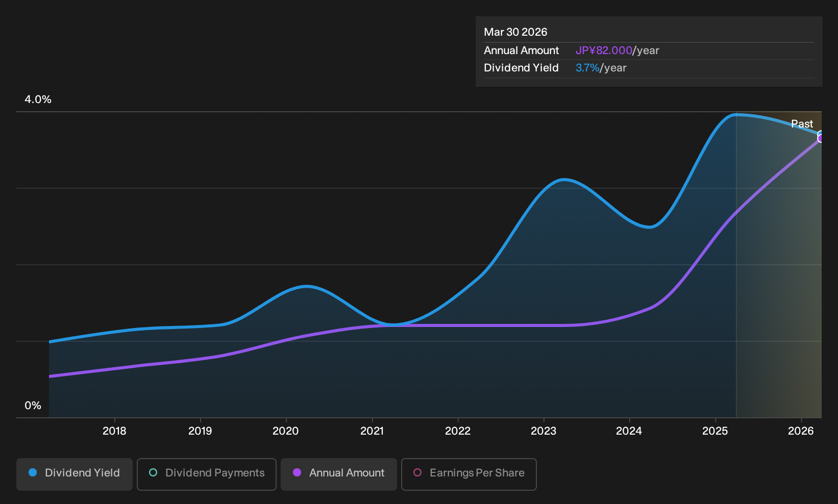Click the 2018 x-axis label
The height and width of the screenshot is (504, 838).
pos(114,431)
